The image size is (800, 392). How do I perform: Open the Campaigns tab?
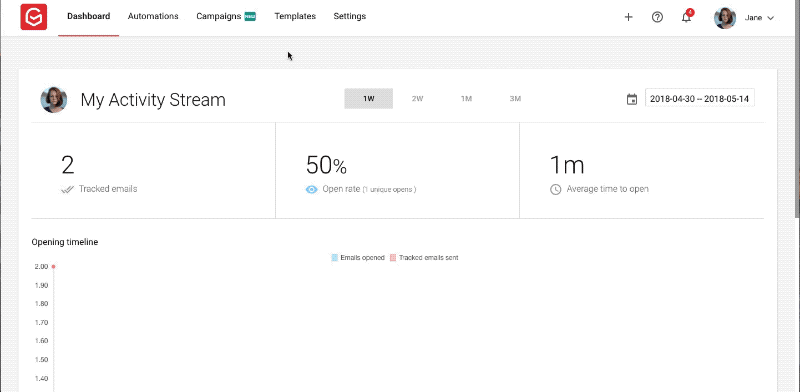[x=218, y=16]
